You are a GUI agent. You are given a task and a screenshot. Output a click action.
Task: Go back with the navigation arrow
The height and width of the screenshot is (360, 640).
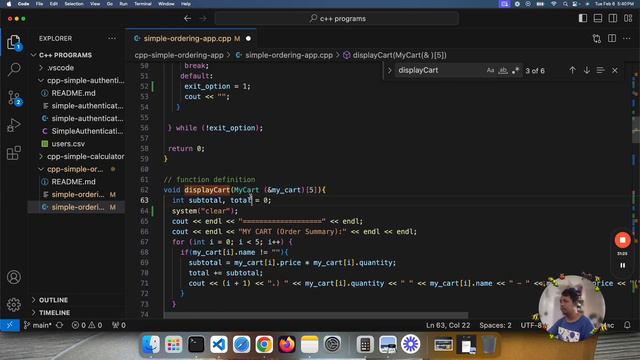(x=187, y=18)
